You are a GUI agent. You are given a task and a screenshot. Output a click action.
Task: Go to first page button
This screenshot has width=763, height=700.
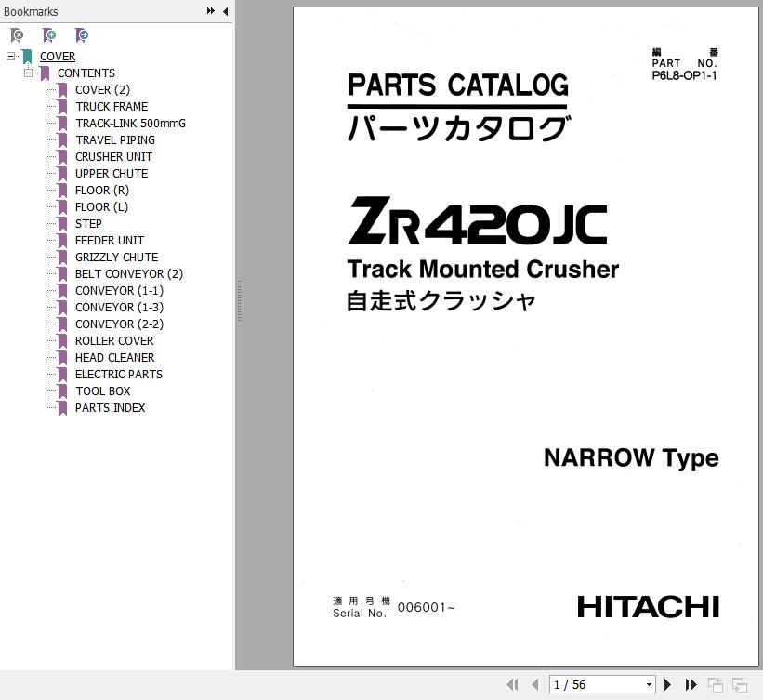click(x=512, y=685)
